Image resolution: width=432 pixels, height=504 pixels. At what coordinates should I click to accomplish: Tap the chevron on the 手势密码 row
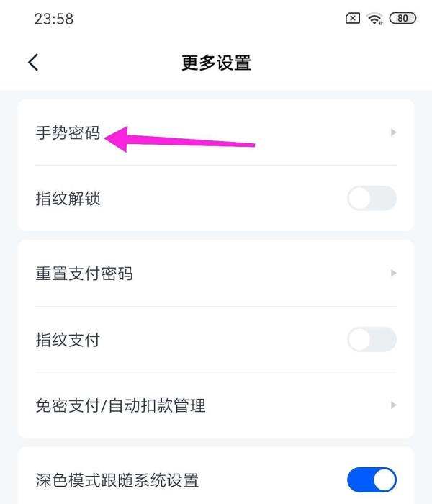[393, 132]
